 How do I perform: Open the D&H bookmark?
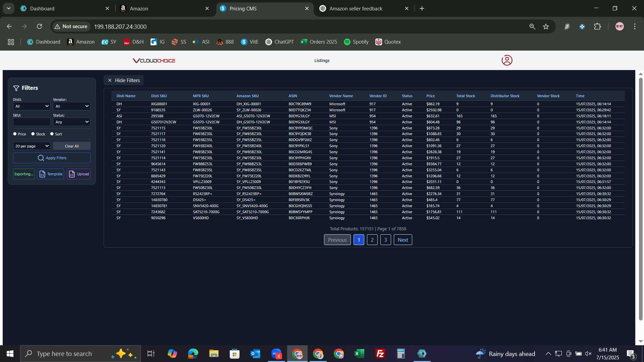(133, 42)
